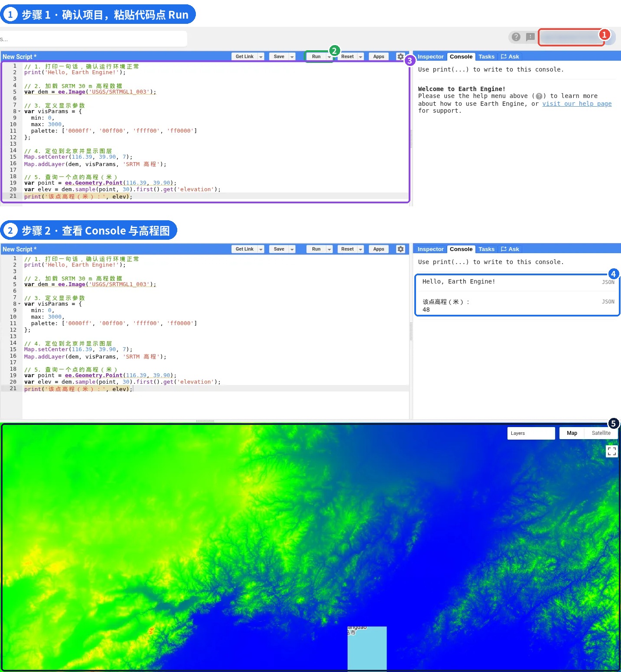Click the light-blue geometry rectangle on the map
621x672 pixels.
367,648
